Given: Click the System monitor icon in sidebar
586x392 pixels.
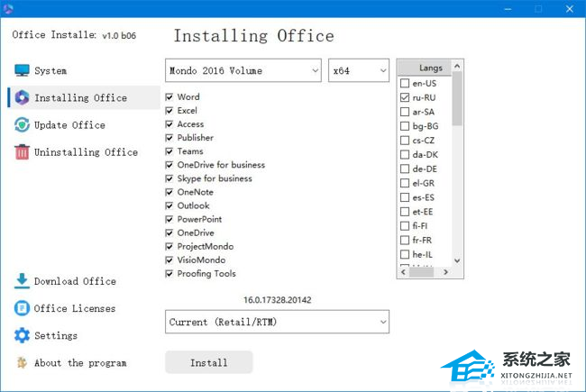Looking at the screenshot, I should click(22, 70).
